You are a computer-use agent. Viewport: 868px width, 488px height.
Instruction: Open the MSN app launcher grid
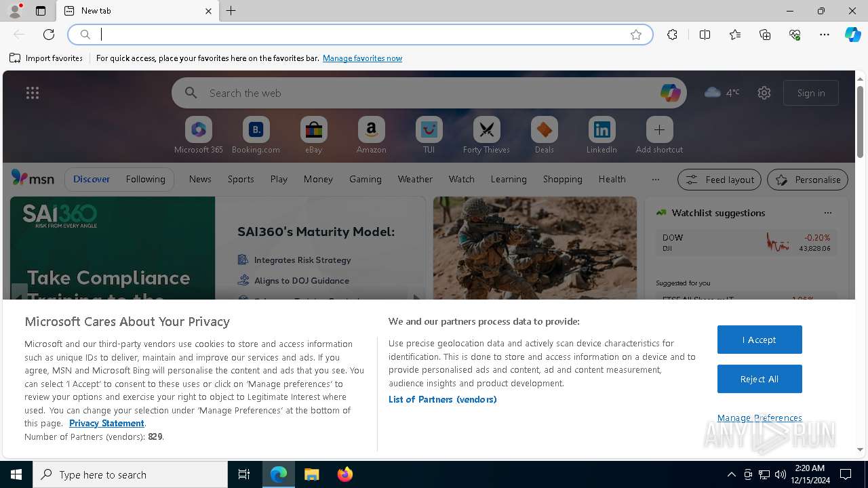pos(33,93)
